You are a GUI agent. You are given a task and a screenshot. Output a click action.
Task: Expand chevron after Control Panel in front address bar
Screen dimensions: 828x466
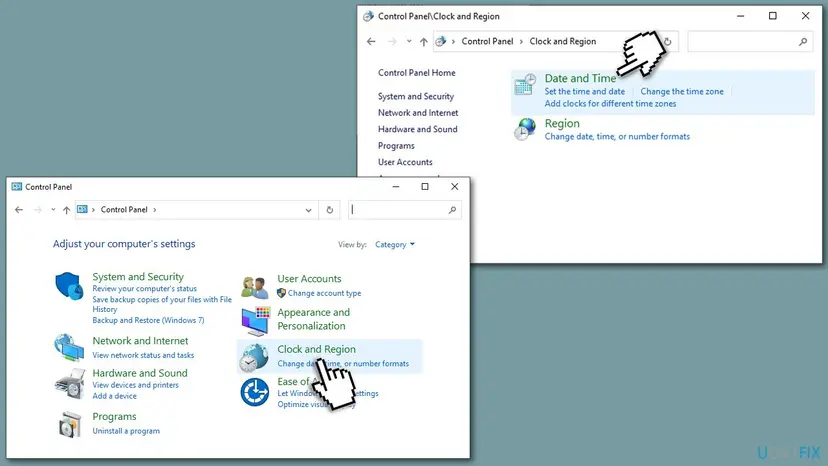pos(155,210)
